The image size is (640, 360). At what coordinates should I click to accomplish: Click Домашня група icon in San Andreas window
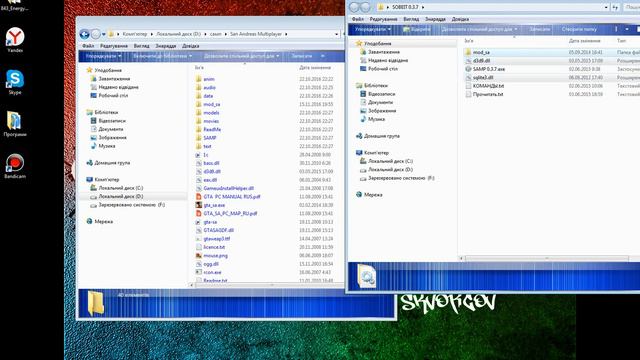(x=89, y=162)
